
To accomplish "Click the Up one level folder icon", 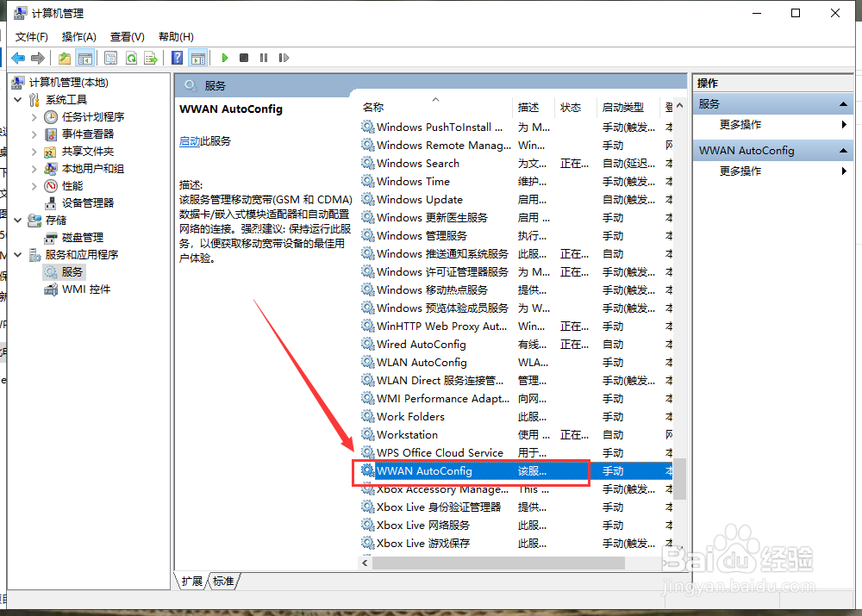I will coord(65,58).
